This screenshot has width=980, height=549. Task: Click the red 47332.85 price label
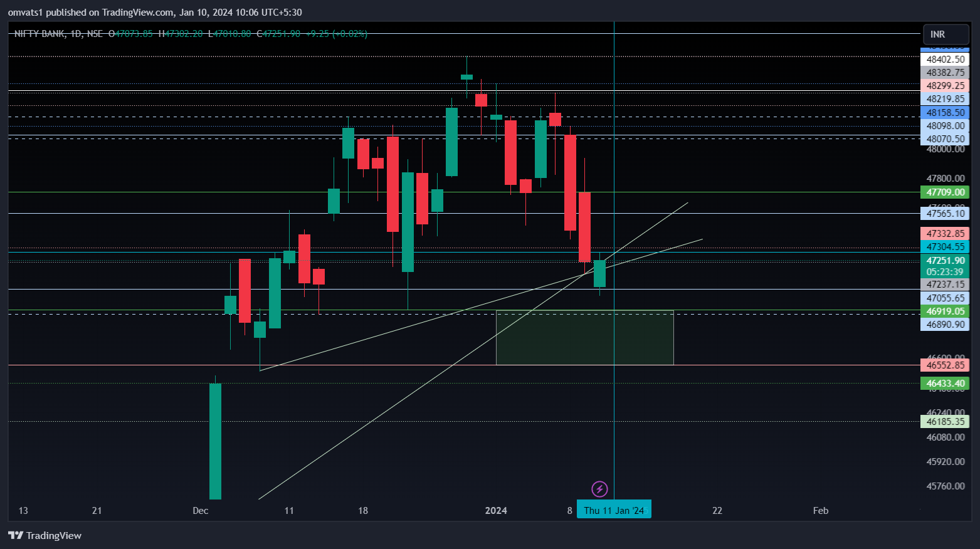click(945, 234)
